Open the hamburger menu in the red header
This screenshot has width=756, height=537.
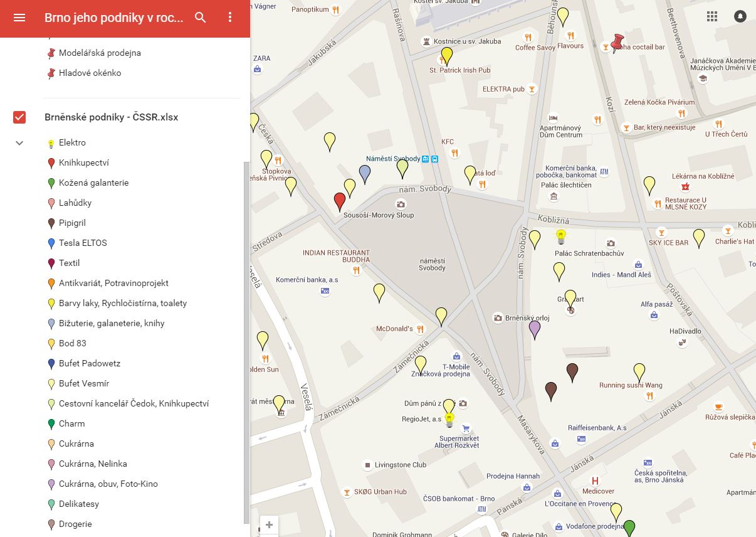coord(19,18)
